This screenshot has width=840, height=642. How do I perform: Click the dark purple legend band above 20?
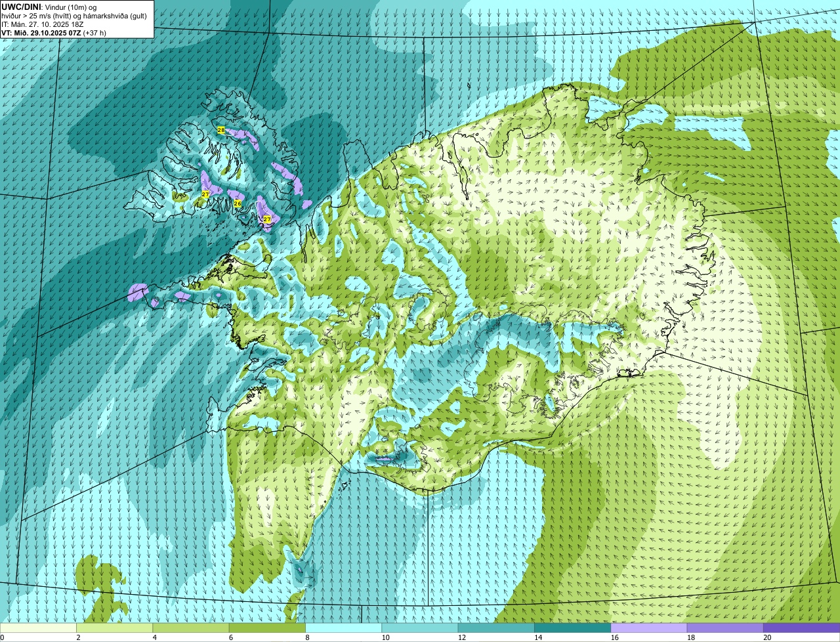802,628
